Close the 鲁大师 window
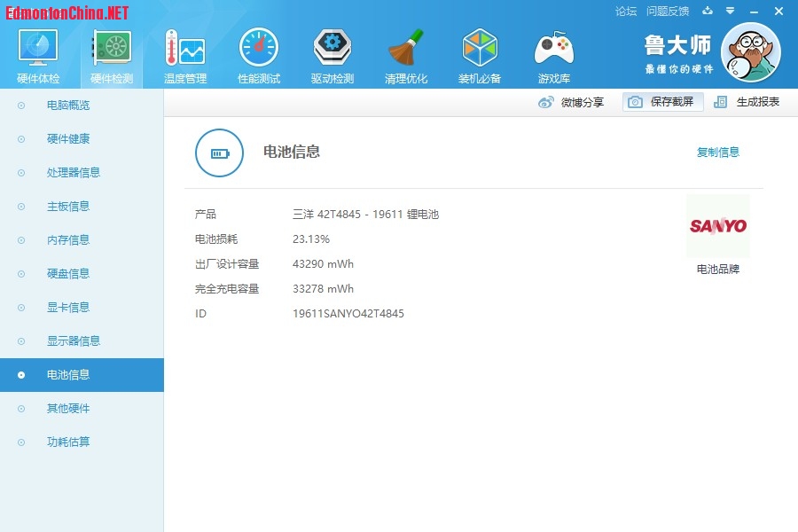798x532 pixels. [778, 11]
